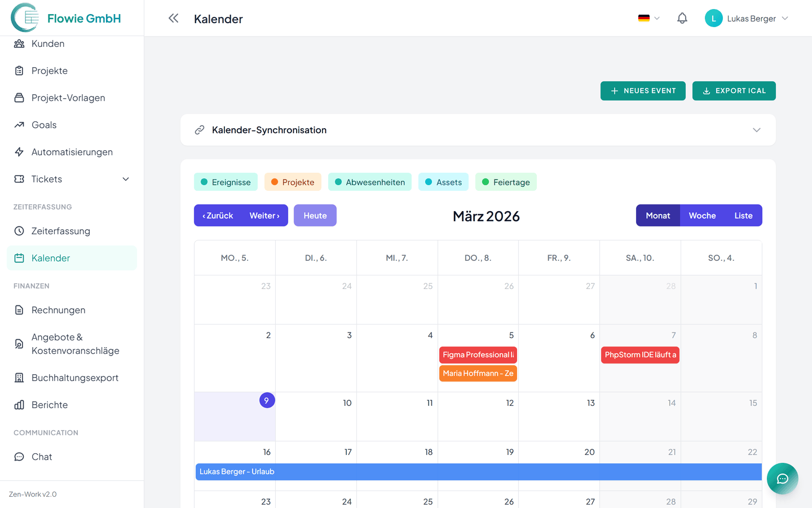The height and width of the screenshot is (508, 812).
Task: Toggle the Abwesenheiten filter chip
Action: tap(369, 182)
